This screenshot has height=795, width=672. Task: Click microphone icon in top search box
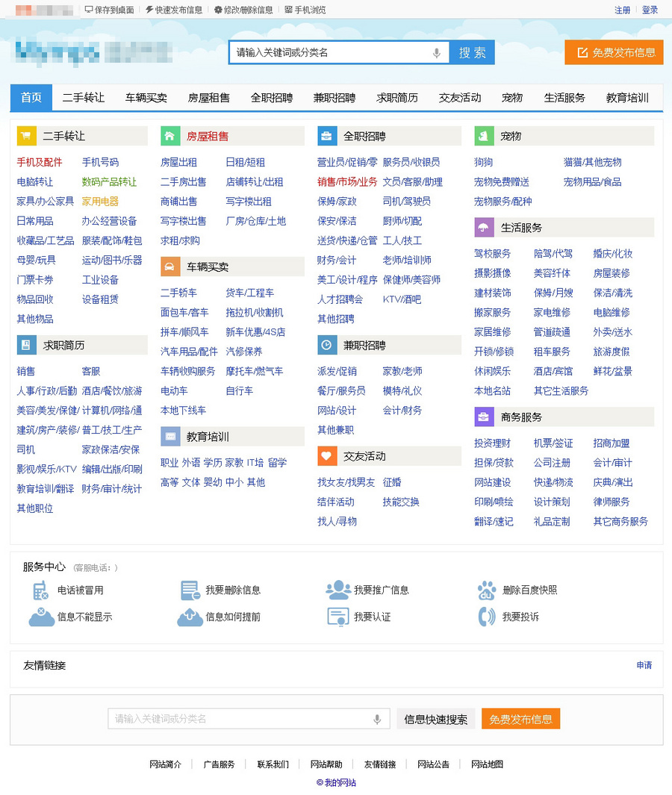(x=436, y=53)
